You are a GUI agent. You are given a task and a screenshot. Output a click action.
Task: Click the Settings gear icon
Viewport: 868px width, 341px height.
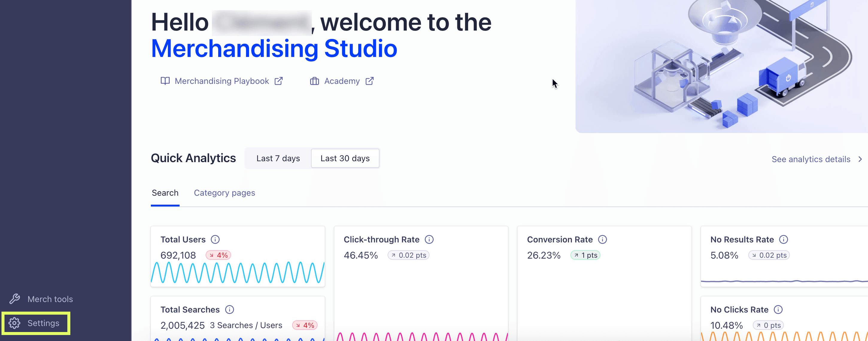pyautogui.click(x=14, y=323)
